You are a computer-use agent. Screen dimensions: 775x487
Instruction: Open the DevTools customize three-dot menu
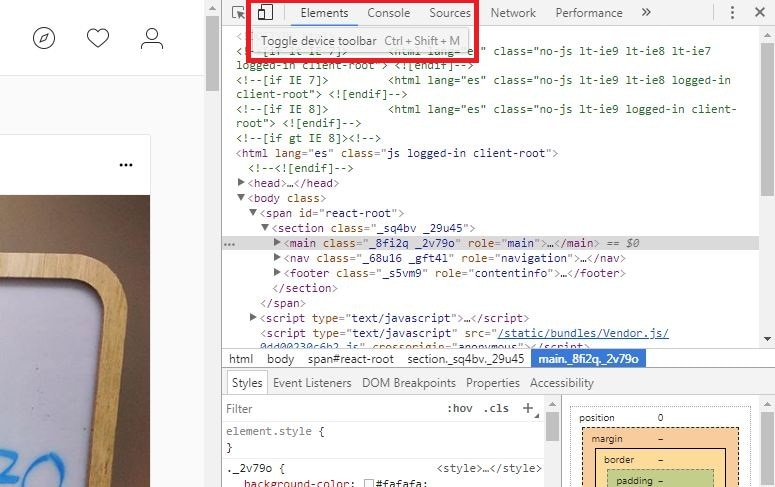point(732,12)
